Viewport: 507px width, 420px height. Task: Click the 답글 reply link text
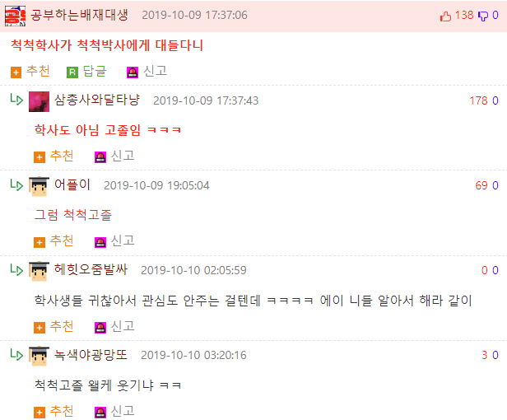tap(95, 71)
